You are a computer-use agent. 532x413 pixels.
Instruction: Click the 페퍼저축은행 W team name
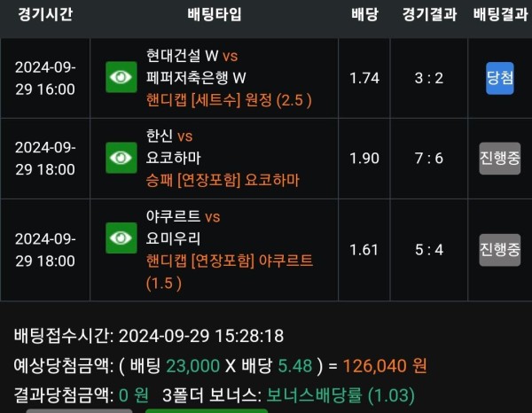click(x=196, y=78)
